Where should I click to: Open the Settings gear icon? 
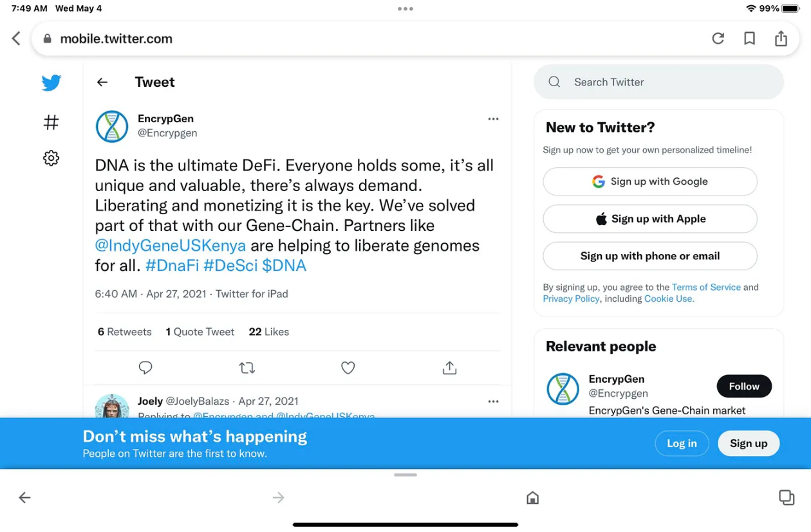(51, 158)
